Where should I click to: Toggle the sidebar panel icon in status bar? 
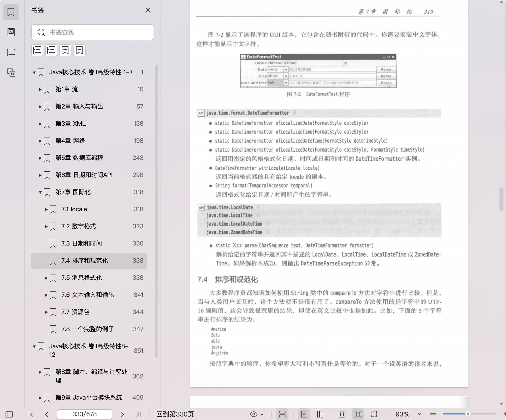tap(9, 414)
